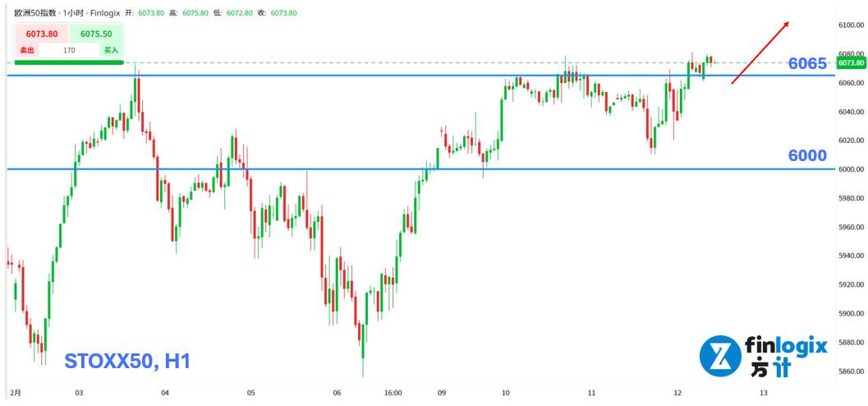Click the STOXX50, H1 chart annotation

coord(127,360)
